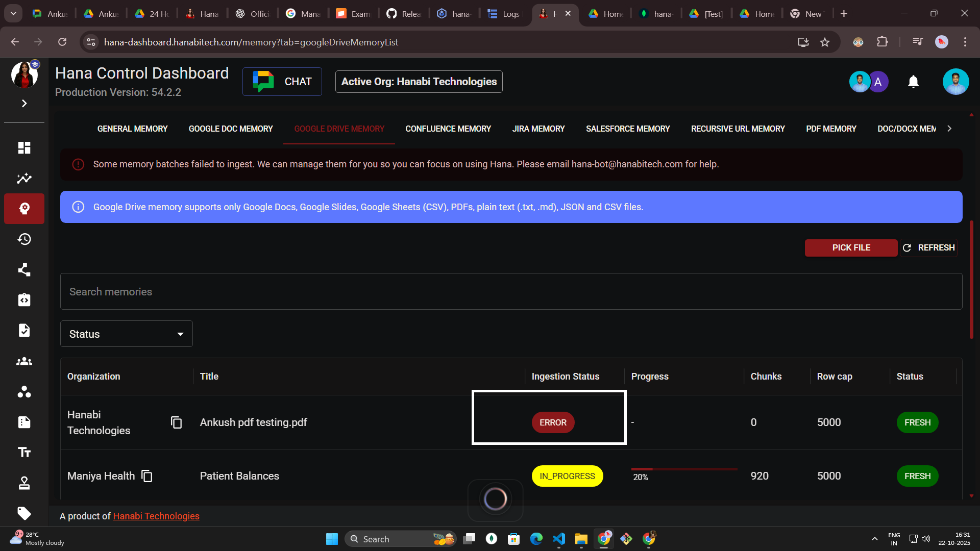Viewport: 980px width, 551px height.
Task: Open the Status filter dropdown
Action: [126, 334]
